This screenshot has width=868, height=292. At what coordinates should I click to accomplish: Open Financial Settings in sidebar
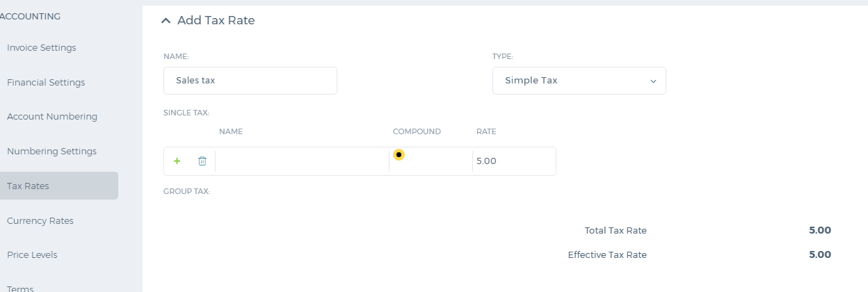46,83
